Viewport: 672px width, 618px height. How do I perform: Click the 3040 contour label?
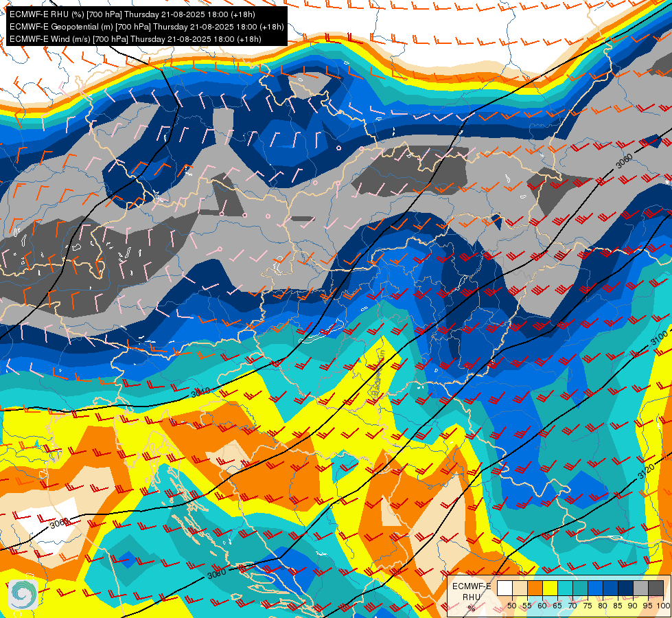coord(200,392)
